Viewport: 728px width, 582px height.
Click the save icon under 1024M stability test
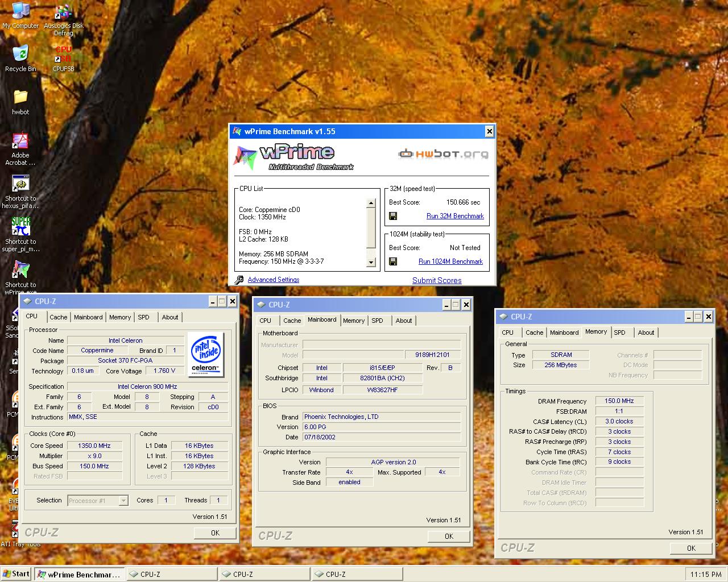point(393,261)
